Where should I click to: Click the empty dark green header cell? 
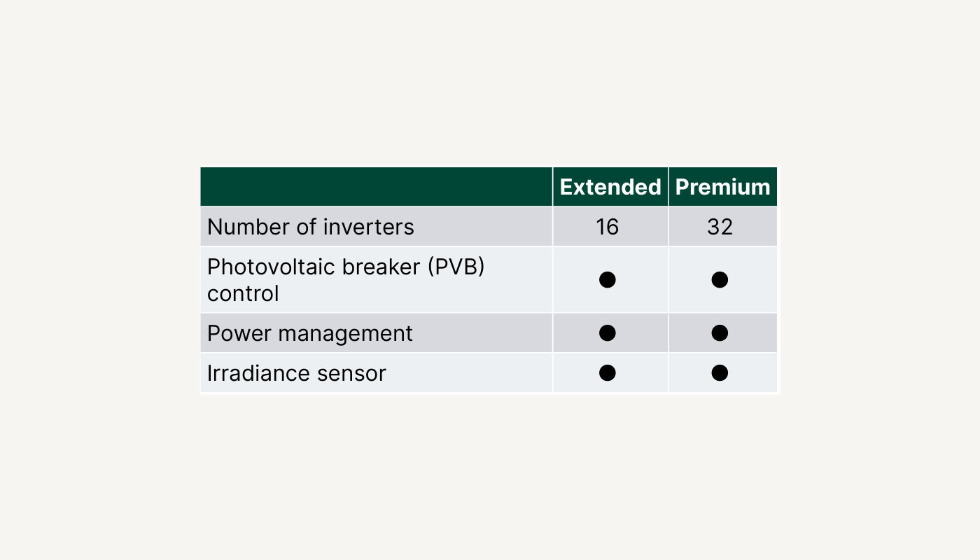click(377, 187)
